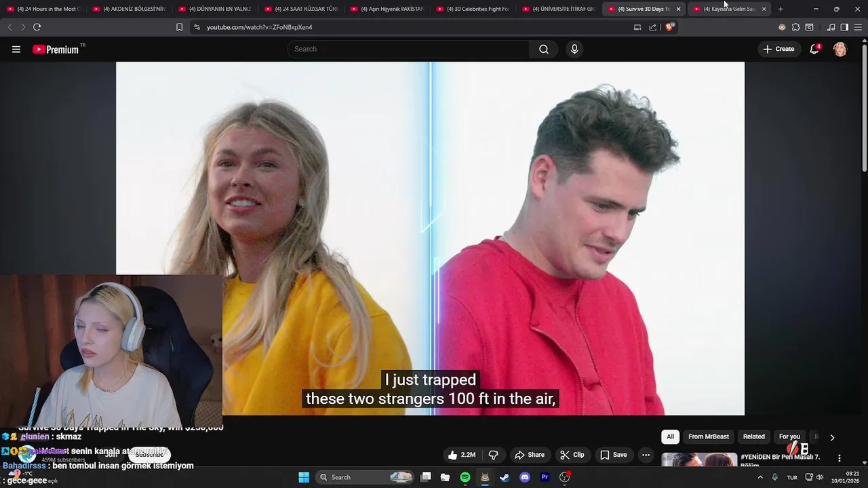Click the Windows taskbar Search box
The image size is (868, 488).
(x=366, y=477)
